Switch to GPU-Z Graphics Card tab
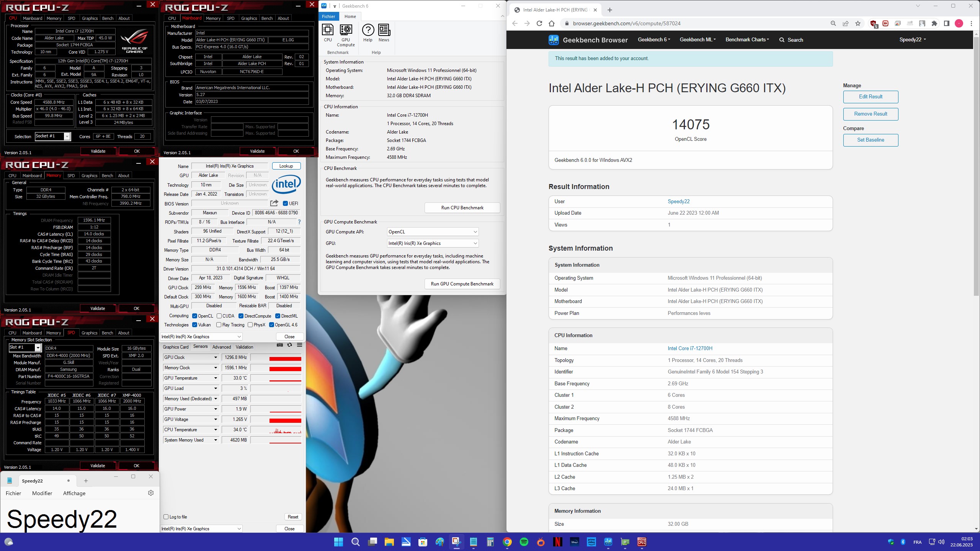Image resolution: width=980 pixels, height=551 pixels. (x=176, y=347)
